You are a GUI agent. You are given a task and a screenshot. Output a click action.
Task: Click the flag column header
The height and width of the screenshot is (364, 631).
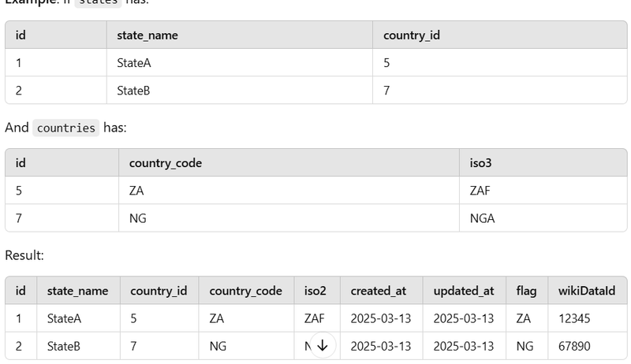click(526, 291)
